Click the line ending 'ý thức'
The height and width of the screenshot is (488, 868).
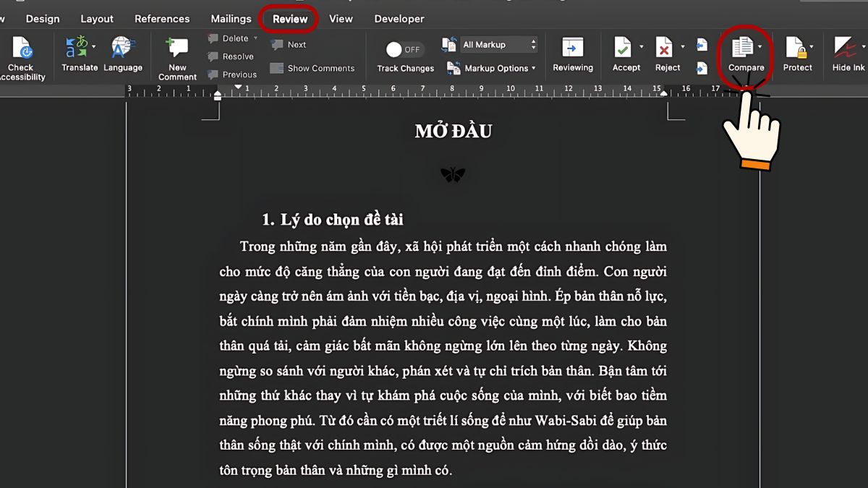(443, 445)
